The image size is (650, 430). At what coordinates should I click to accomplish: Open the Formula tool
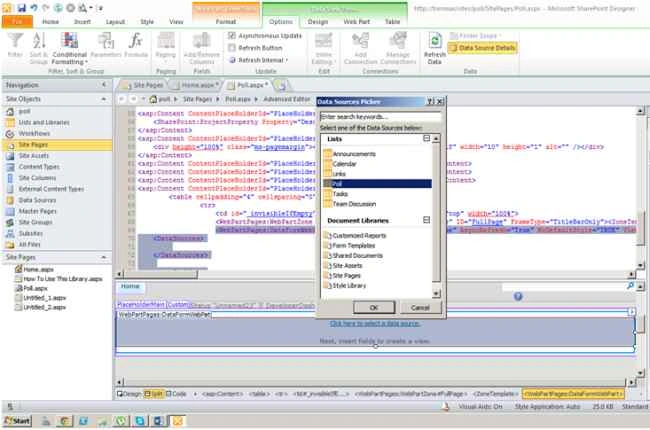136,46
